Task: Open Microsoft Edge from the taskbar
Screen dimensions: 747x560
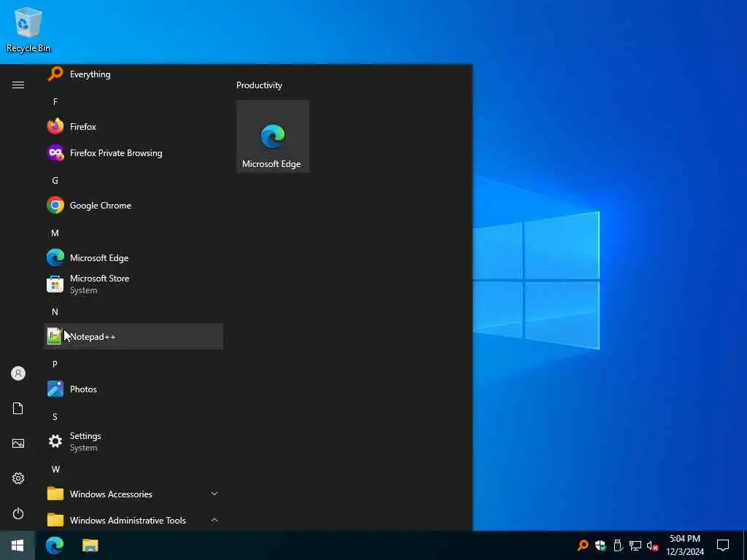Action: 55,545
